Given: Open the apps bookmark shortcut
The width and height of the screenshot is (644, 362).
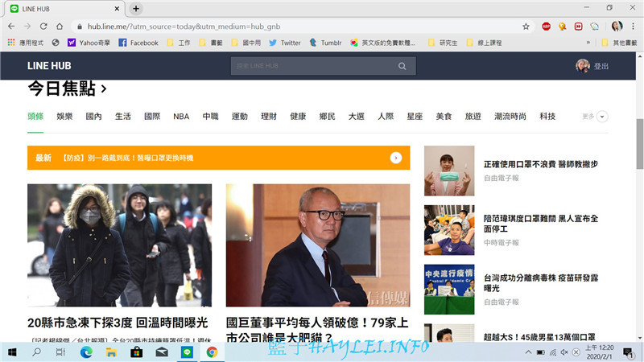Looking at the screenshot, I should (x=25, y=43).
